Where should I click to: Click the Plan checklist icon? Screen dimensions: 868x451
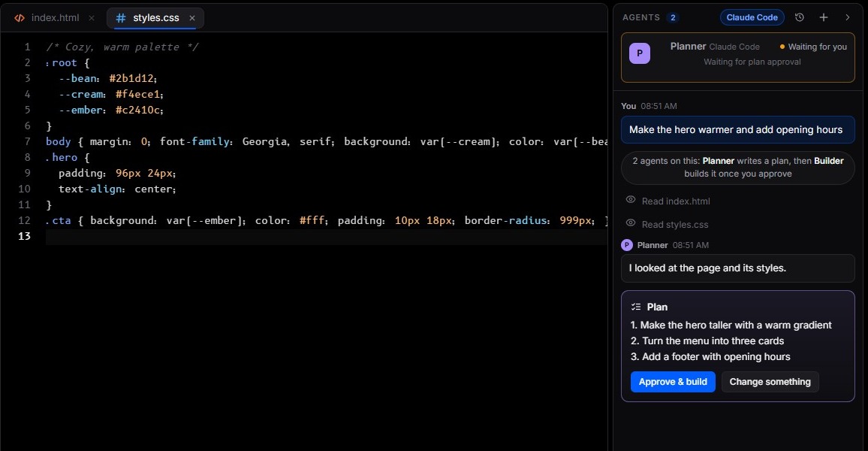click(635, 307)
